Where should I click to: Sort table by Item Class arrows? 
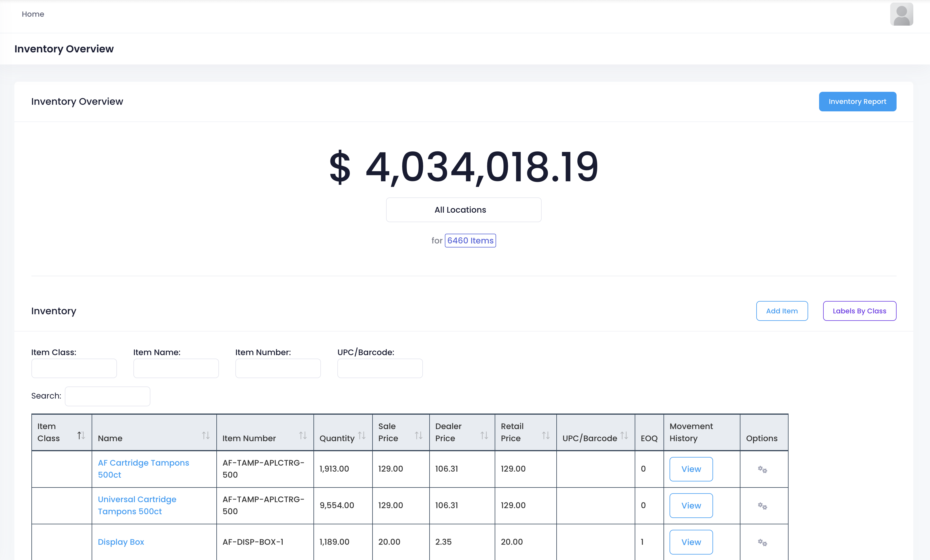[x=81, y=436]
